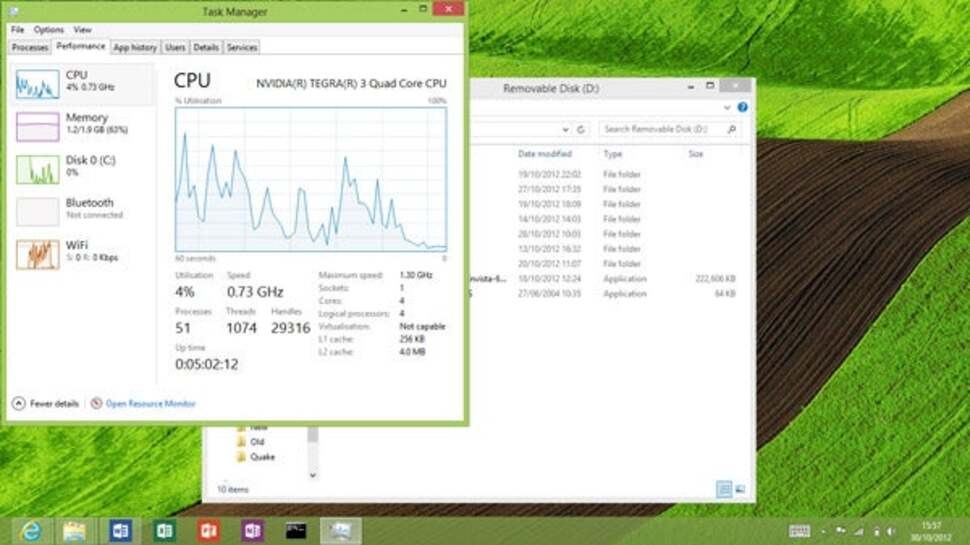Open the File menu in Task Manager
Image resolution: width=970 pixels, height=545 pixels.
point(17,30)
